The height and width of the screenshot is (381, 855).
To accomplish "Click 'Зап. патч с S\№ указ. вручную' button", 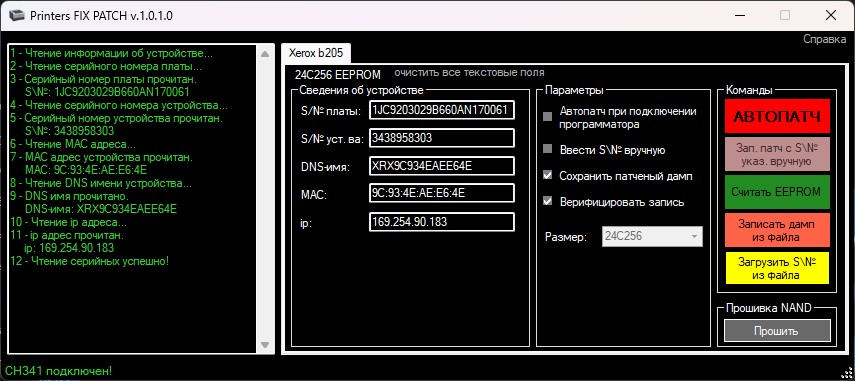I will (777, 154).
